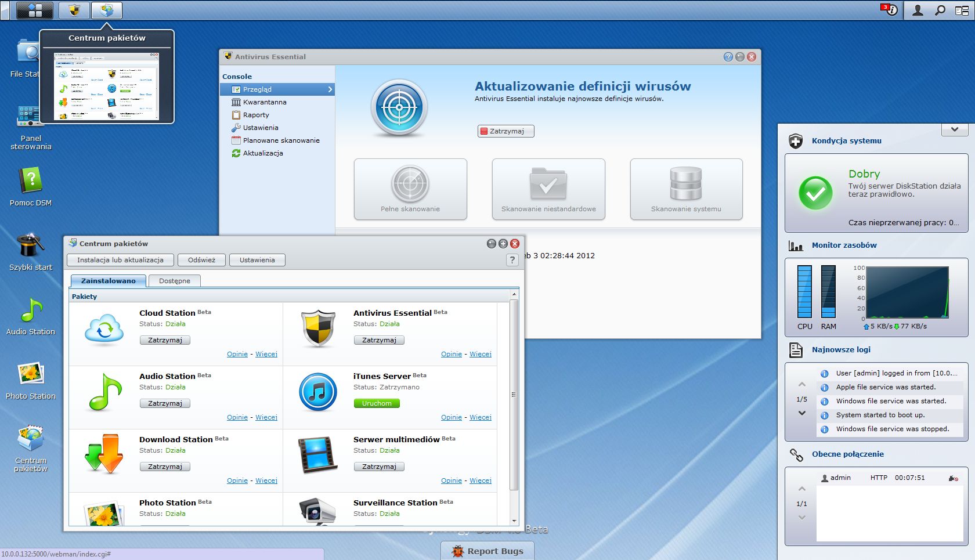Click the package list vertical scrollbar
This screenshot has height=560, width=975.
click(514, 395)
